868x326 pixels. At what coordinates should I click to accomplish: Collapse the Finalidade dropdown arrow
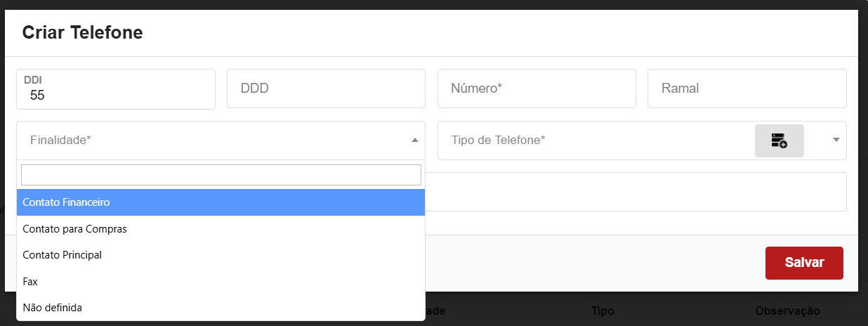click(414, 141)
